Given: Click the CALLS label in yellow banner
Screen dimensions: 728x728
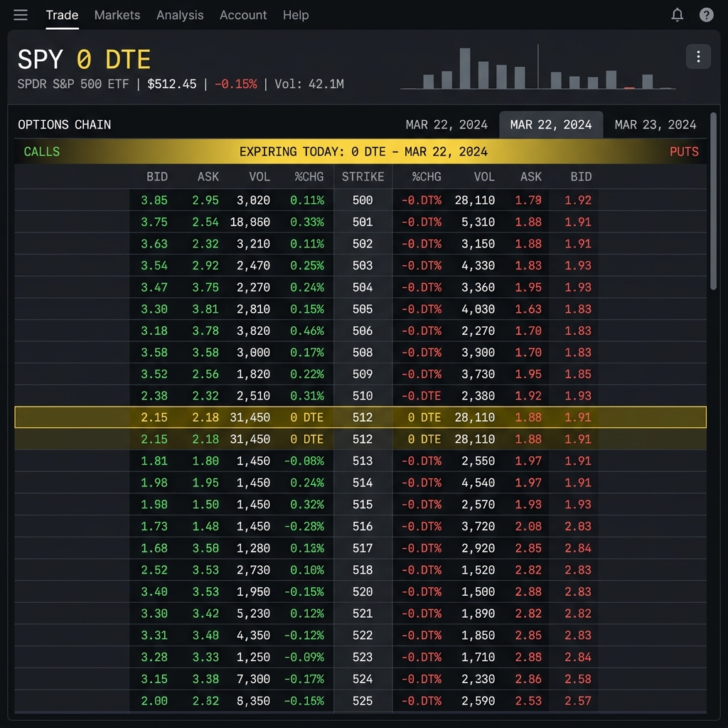Looking at the screenshot, I should point(42,151).
